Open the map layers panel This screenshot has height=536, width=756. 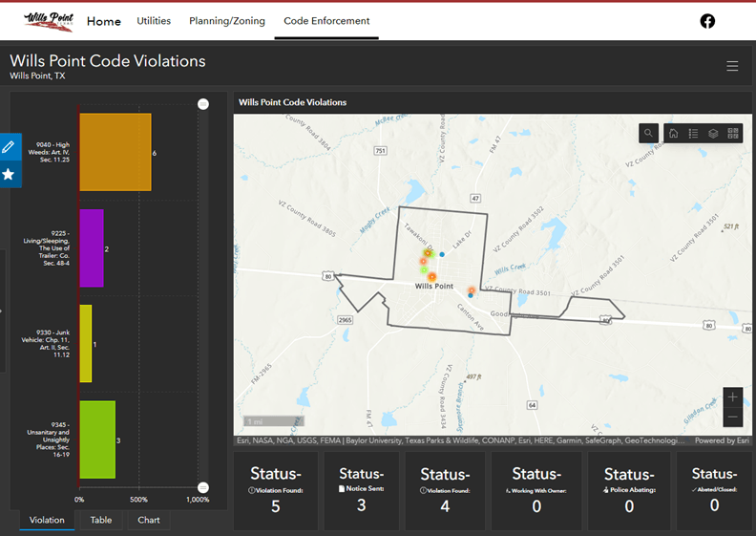pos(713,133)
